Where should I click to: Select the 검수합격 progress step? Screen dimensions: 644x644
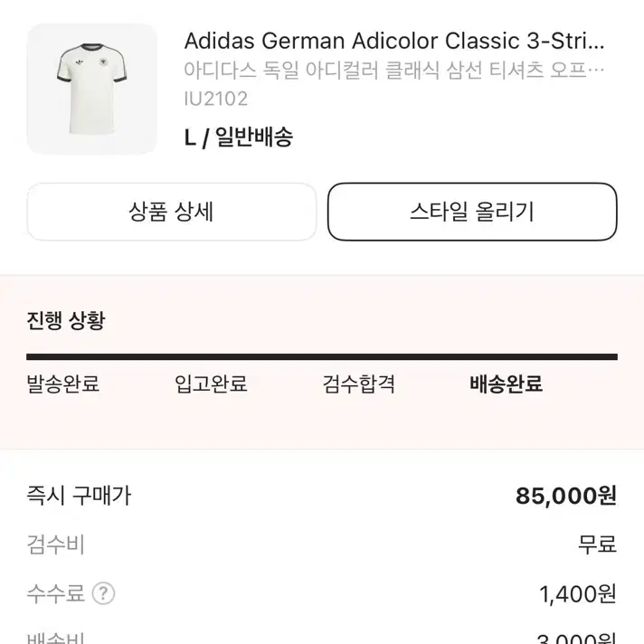click(x=358, y=384)
